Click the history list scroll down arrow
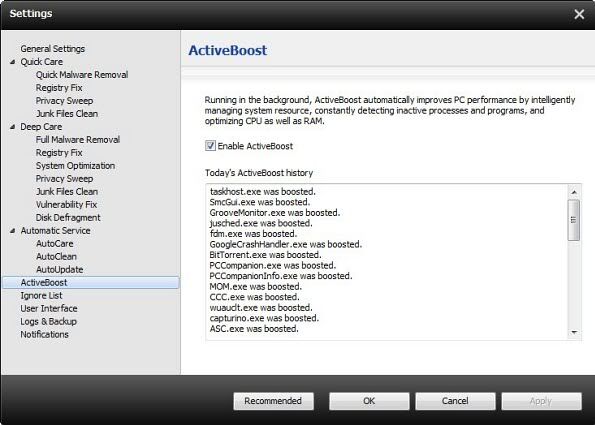This screenshot has height=425, width=595. coord(574,332)
